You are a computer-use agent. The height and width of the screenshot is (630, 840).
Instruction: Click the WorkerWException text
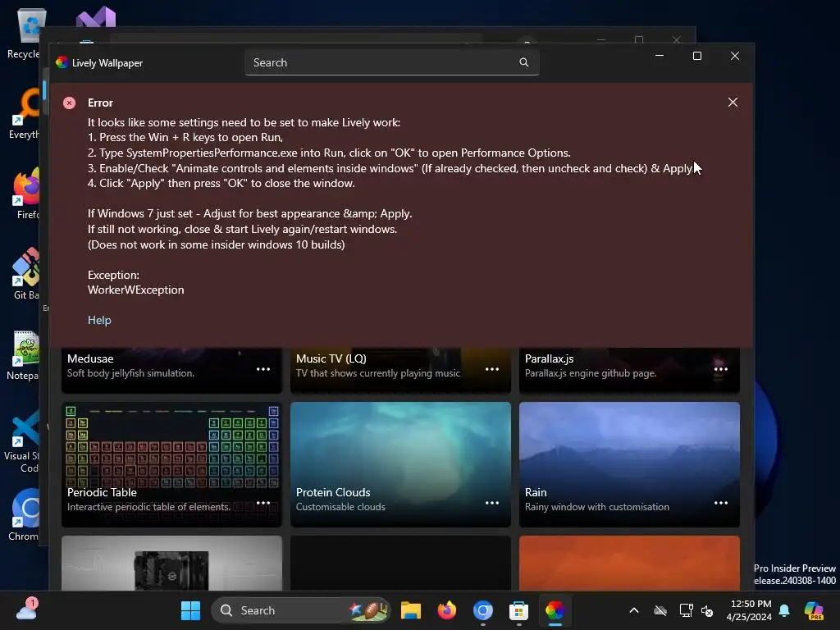(x=135, y=290)
